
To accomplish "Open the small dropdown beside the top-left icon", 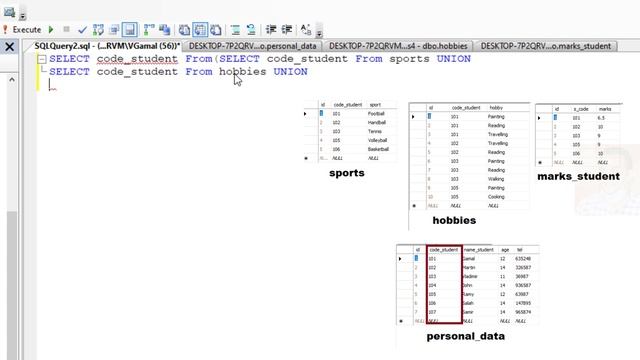I will tap(22, 16).
